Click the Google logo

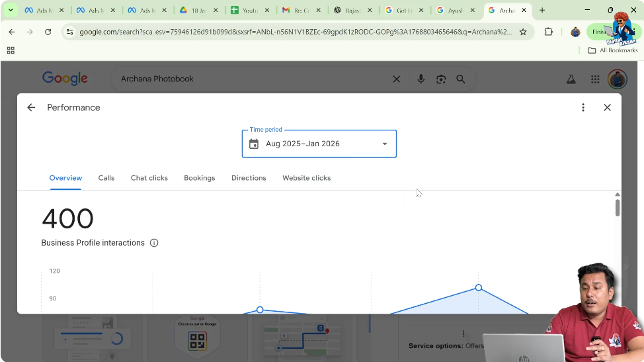click(65, 79)
